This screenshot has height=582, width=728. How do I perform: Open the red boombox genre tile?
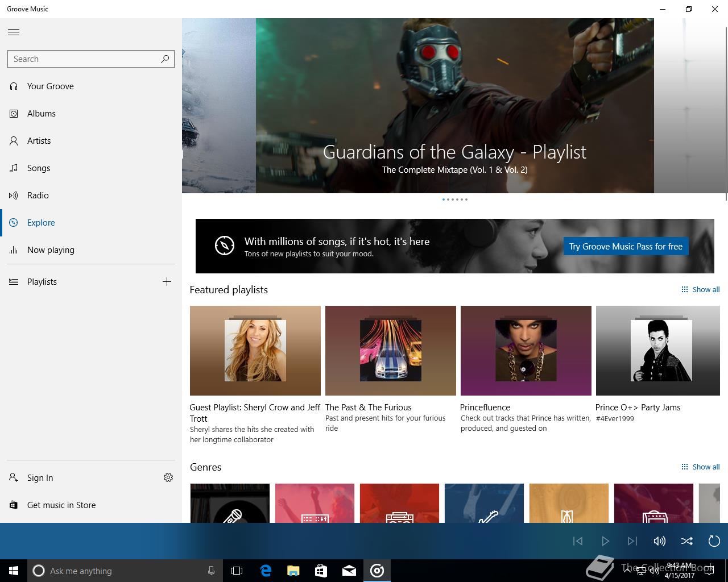[x=399, y=503]
